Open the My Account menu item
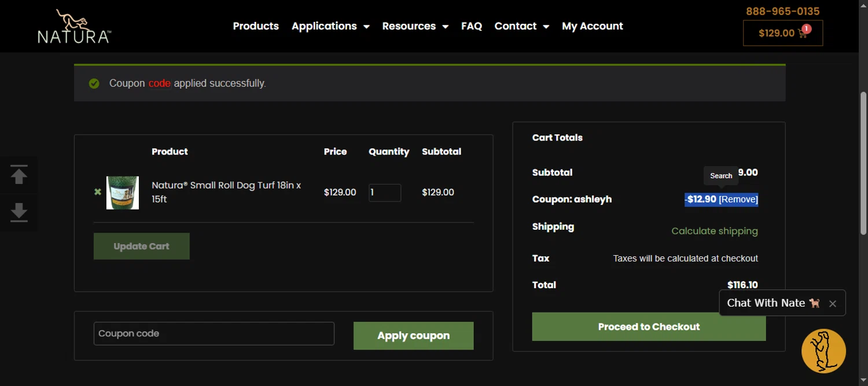The width and height of the screenshot is (868, 386). pyautogui.click(x=593, y=26)
